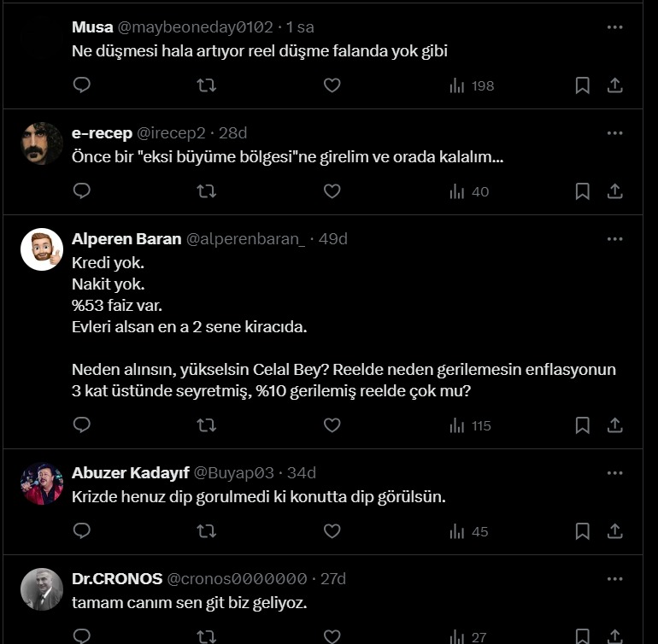Expand more menu on Dr.CRONOS tweet
The image size is (658, 644).
click(614, 578)
